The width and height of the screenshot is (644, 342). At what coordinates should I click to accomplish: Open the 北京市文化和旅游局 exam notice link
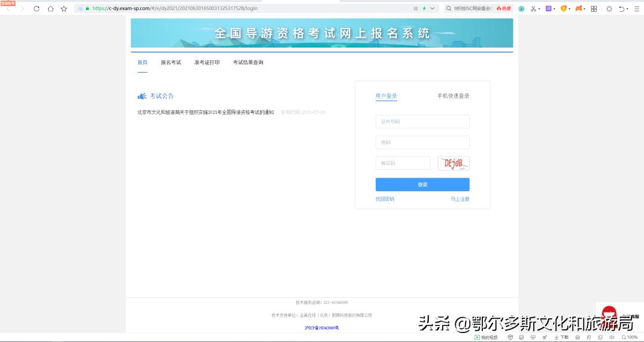205,112
